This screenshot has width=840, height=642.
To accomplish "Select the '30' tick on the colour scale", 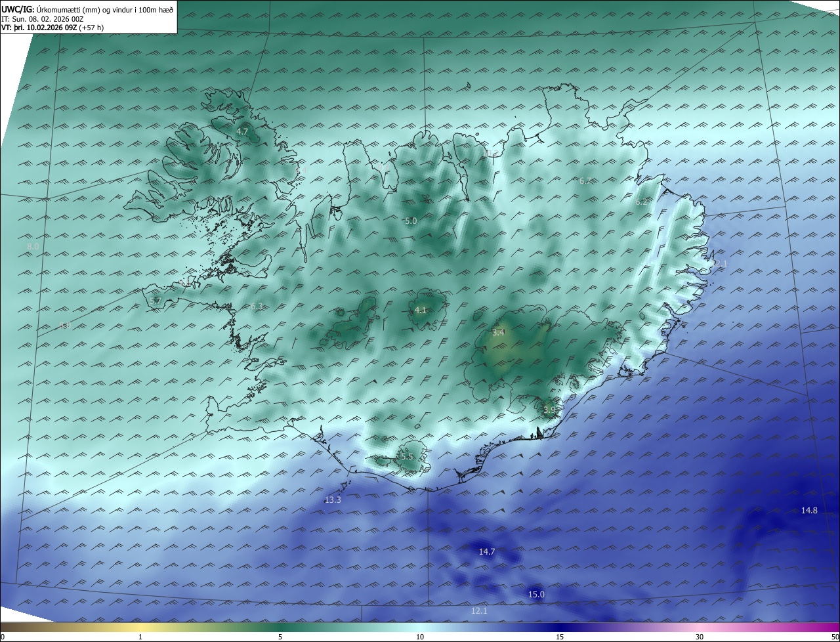I will (700, 637).
